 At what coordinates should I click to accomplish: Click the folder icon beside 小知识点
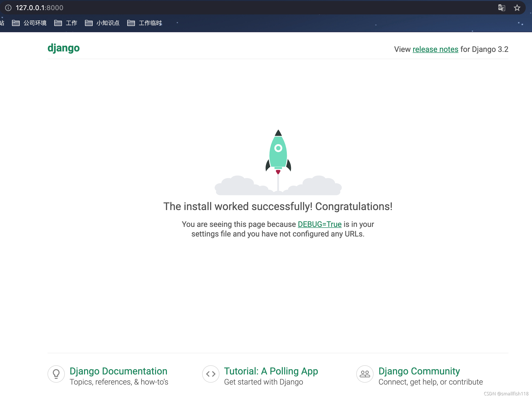click(x=89, y=23)
